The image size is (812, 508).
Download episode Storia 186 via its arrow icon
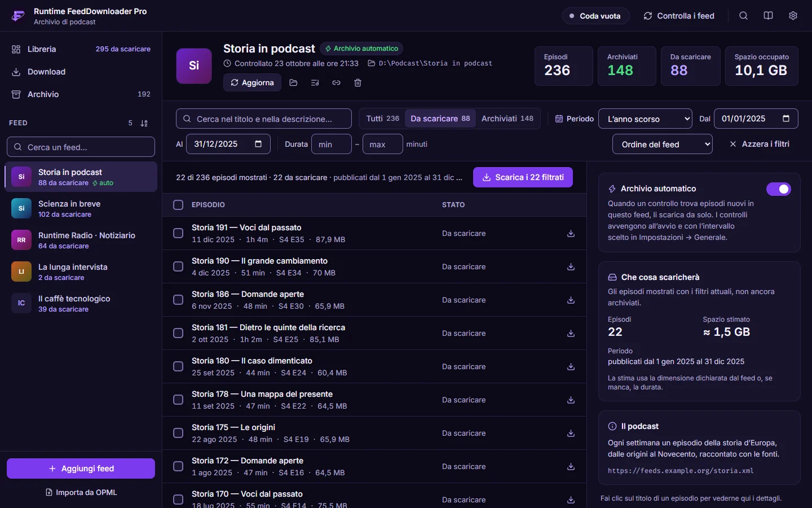tap(571, 300)
